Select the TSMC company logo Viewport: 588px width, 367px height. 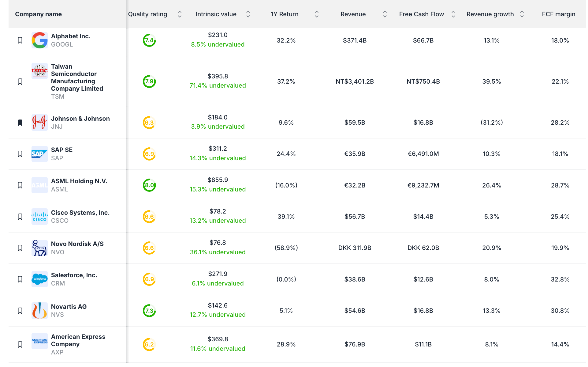coord(39,71)
